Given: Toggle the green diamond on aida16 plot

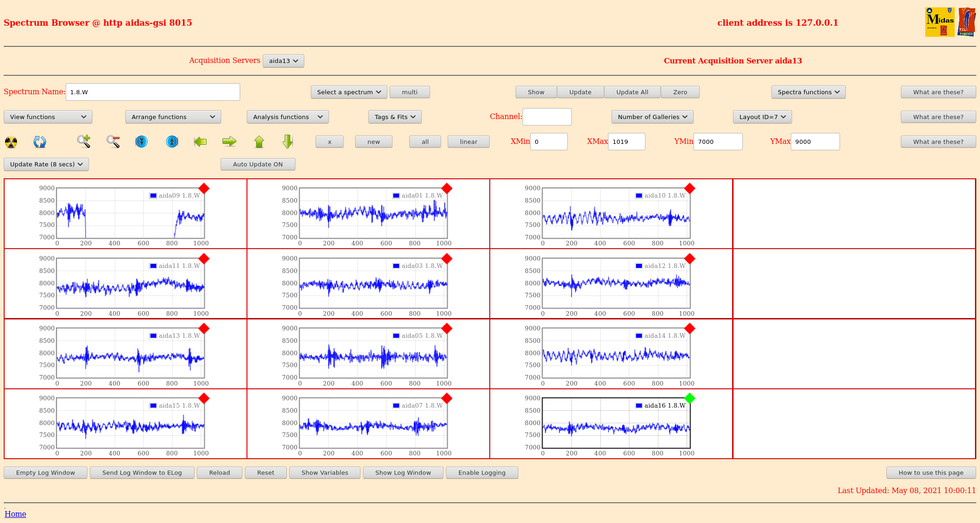Looking at the screenshot, I should [x=689, y=398].
